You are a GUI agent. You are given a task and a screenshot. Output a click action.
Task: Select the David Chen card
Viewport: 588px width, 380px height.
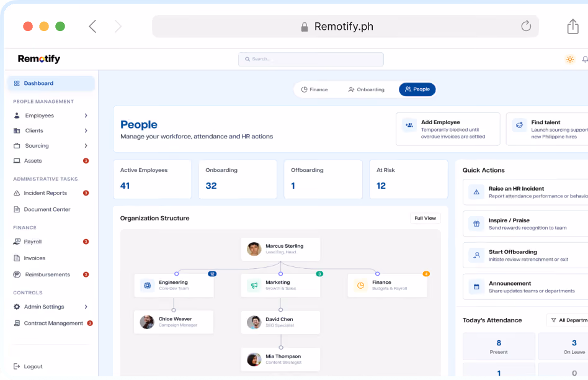pos(281,322)
